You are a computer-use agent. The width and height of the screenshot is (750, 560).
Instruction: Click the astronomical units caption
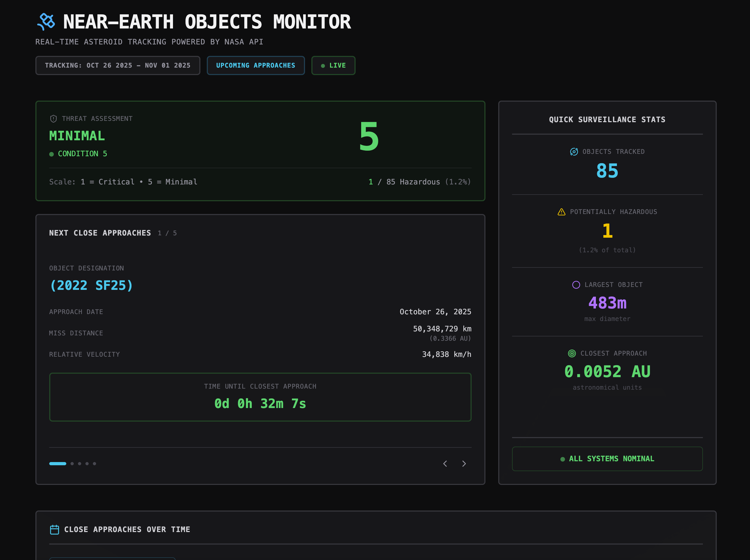coord(607,388)
